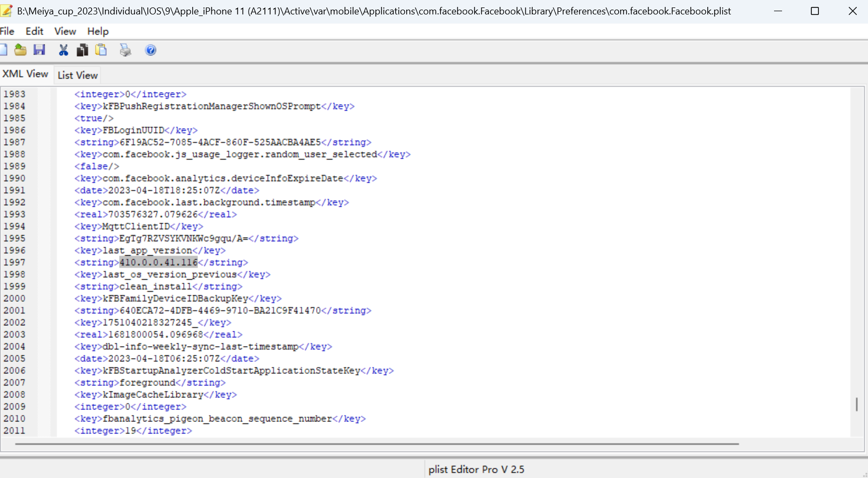
Task: Open help via the blue question mark icon
Action: 151,50
